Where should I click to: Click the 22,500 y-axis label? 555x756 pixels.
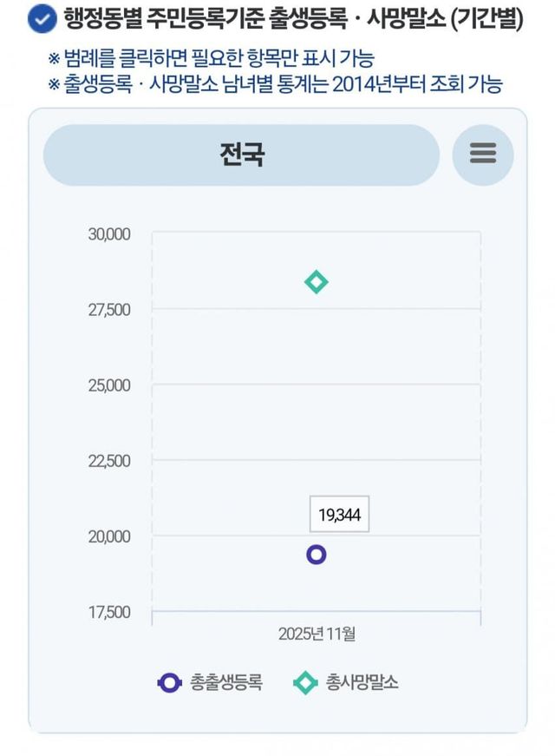(109, 460)
